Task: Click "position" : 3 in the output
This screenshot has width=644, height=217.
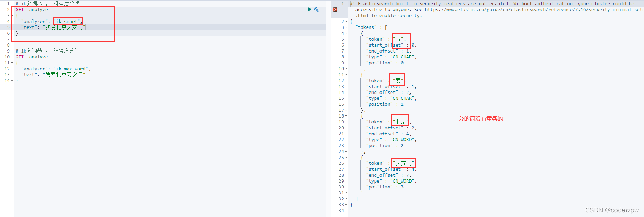Action: [x=385, y=187]
